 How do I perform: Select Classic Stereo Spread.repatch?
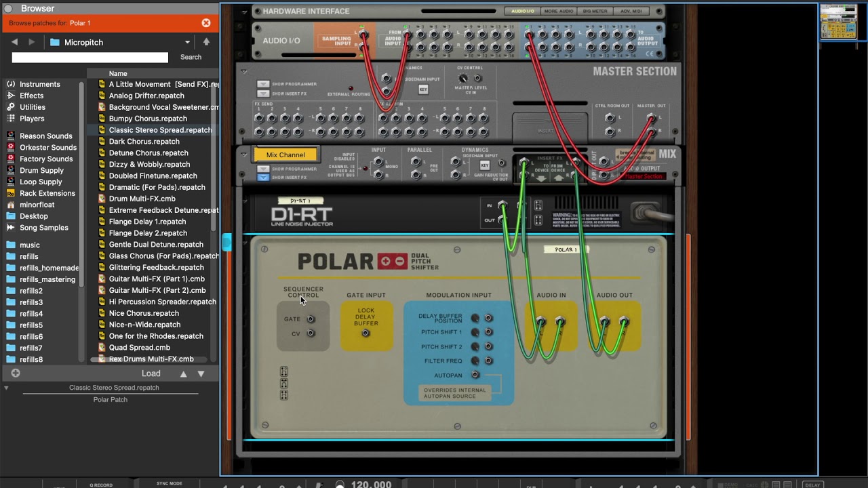coord(160,130)
